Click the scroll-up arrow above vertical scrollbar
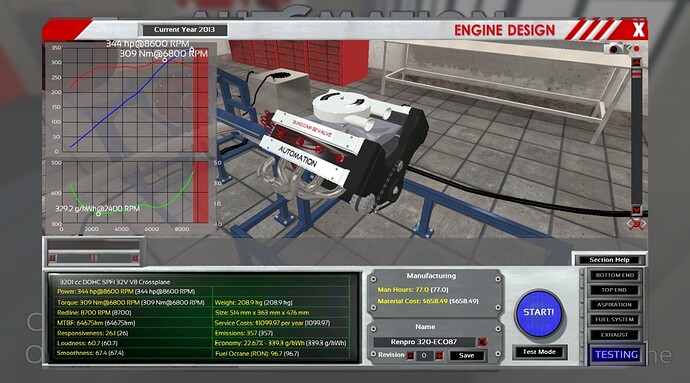 tap(636, 63)
